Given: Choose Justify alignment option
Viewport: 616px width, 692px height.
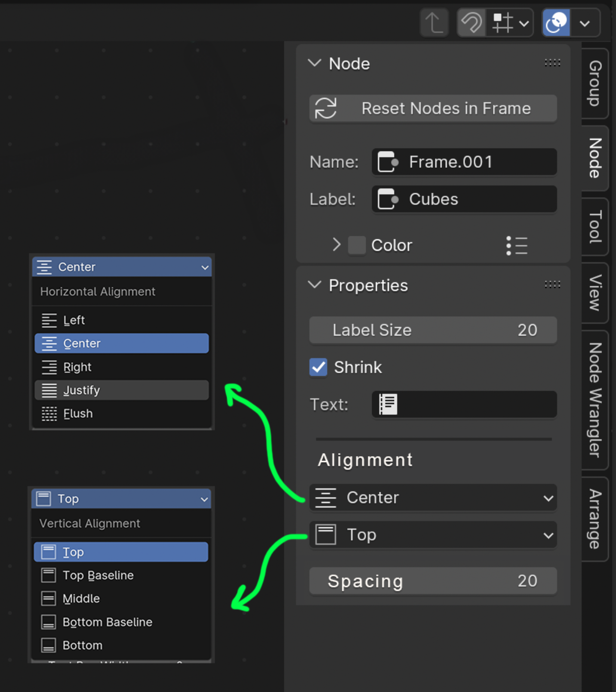Looking at the screenshot, I should coord(122,390).
